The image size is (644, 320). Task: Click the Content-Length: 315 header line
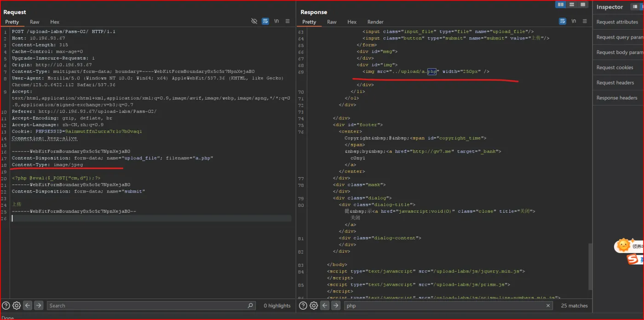point(40,45)
